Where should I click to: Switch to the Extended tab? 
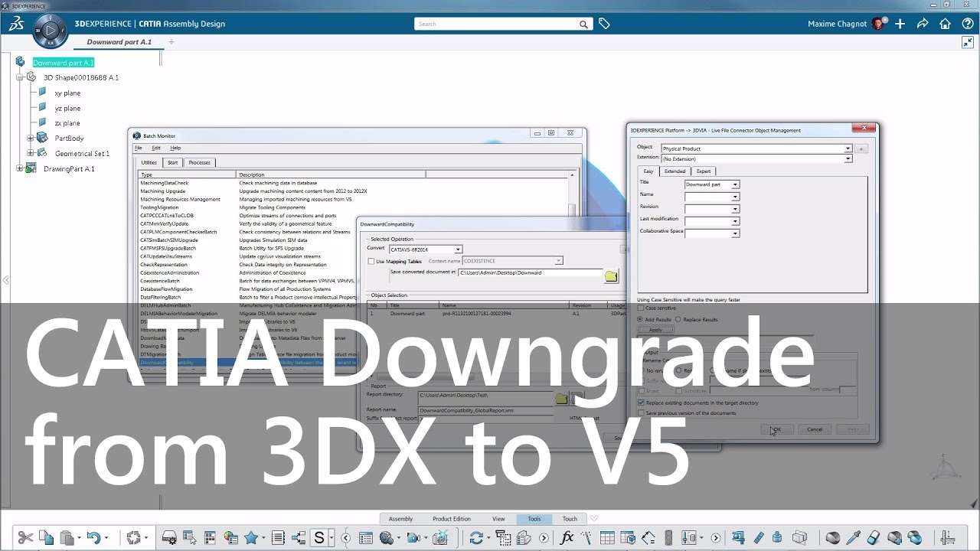point(675,171)
